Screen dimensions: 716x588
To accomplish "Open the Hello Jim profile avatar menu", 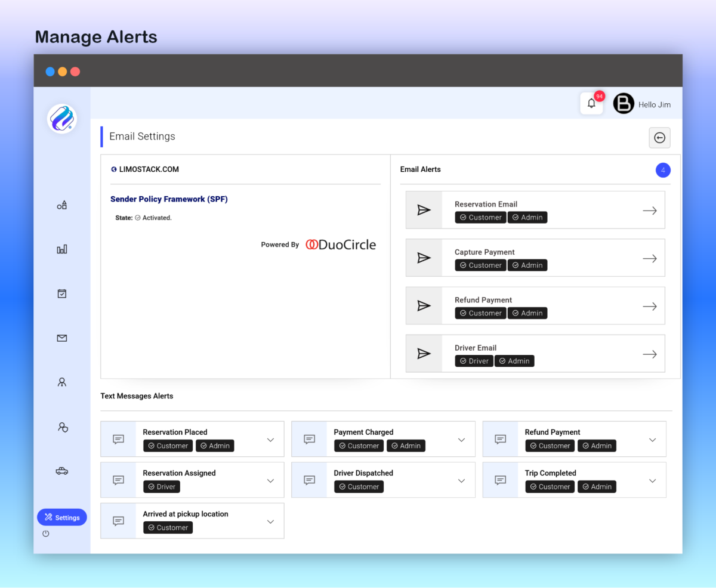I will pyautogui.click(x=624, y=103).
